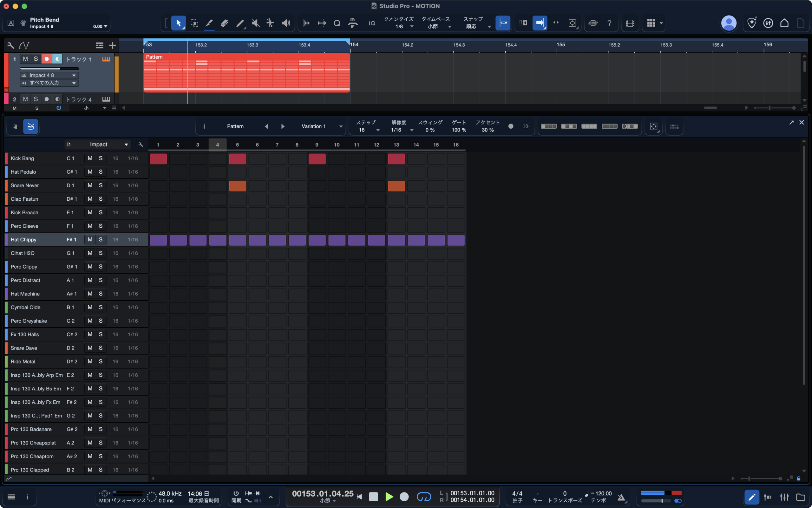Toggle monitor on Track 1

point(57,59)
